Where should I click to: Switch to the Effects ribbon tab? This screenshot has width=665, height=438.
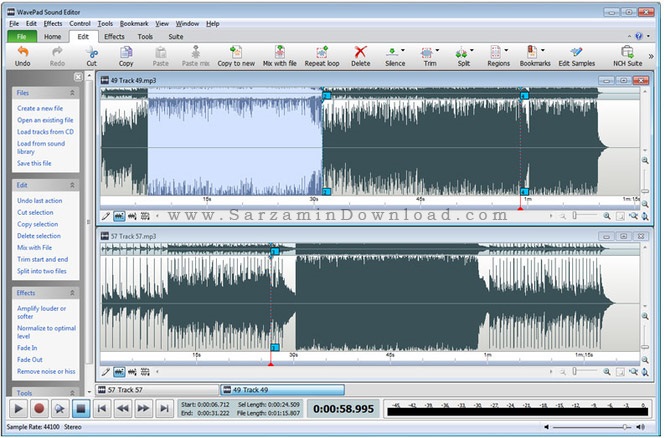click(114, 35)
